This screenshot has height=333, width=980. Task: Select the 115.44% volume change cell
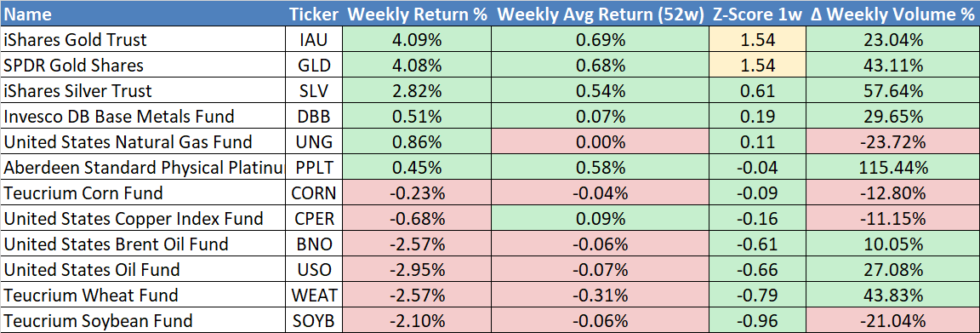click(x=892, y=168)
